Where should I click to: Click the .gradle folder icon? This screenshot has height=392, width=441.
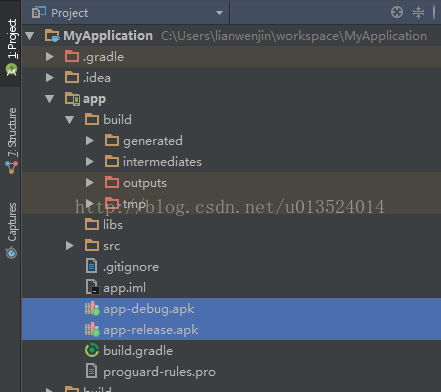click(x=72, y=56)
